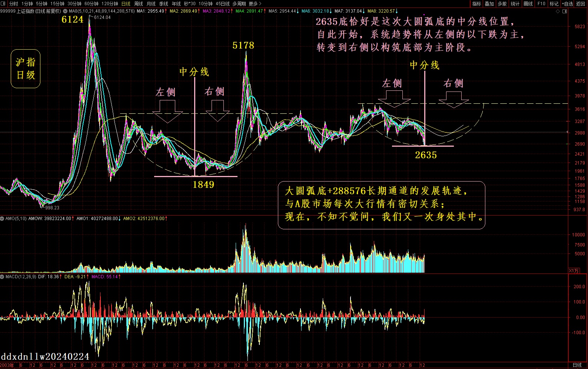The image size is (588, 369).
Task: Click the 2988 price axis label
Action: click(x=580, y=133)
